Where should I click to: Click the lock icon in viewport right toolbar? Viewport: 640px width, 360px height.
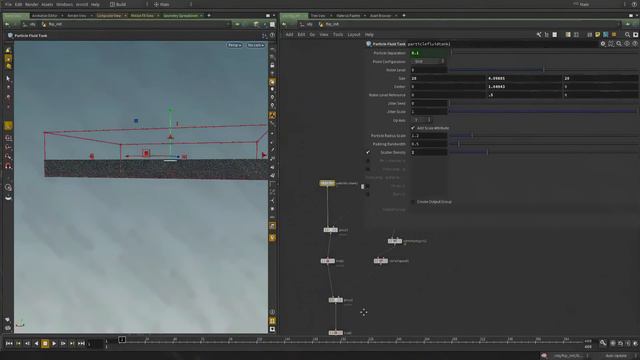click(x=272, y=65)
